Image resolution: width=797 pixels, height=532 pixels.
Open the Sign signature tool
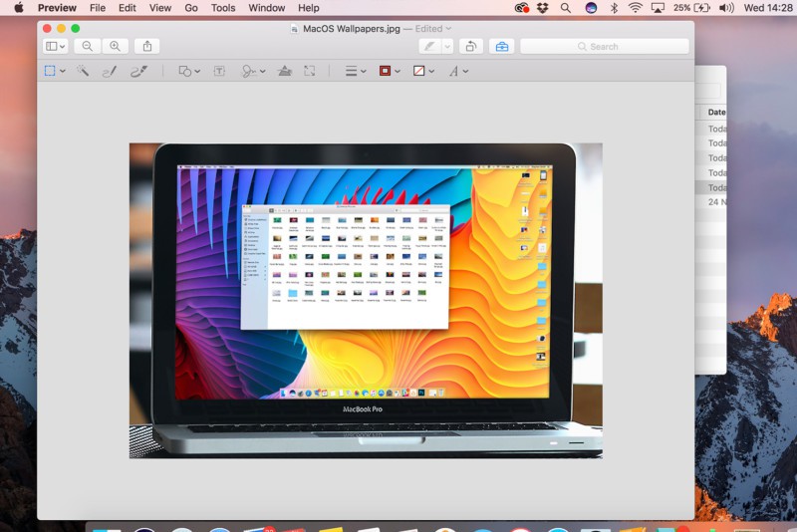[253, 71]
